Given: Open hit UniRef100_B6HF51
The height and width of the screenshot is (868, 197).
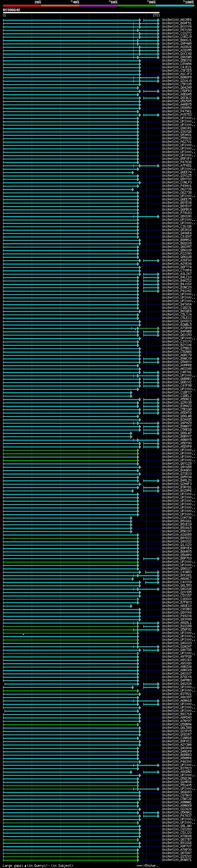Looking at the screenshot, I should (177, 23).
